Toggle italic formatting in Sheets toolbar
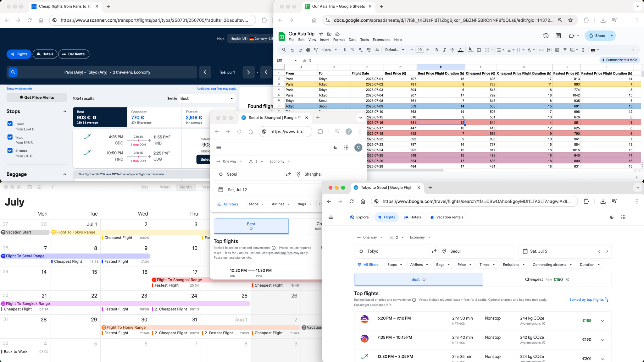This screenshot has height=362, width=644. (444, 50)
